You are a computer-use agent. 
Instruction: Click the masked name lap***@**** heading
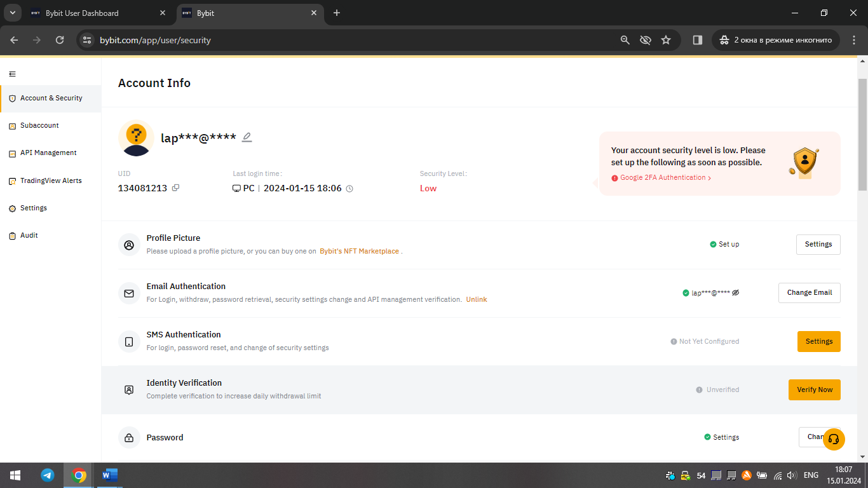coord(198,137)
